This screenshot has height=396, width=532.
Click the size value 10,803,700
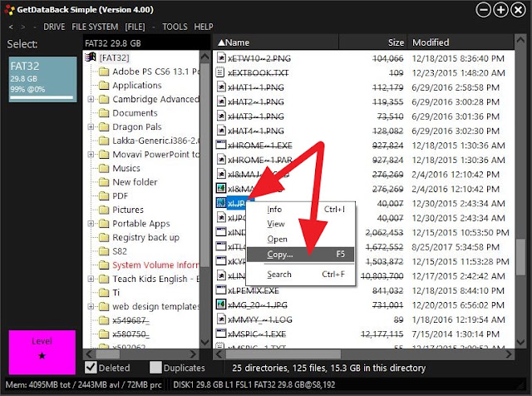[x=382, y=276]
